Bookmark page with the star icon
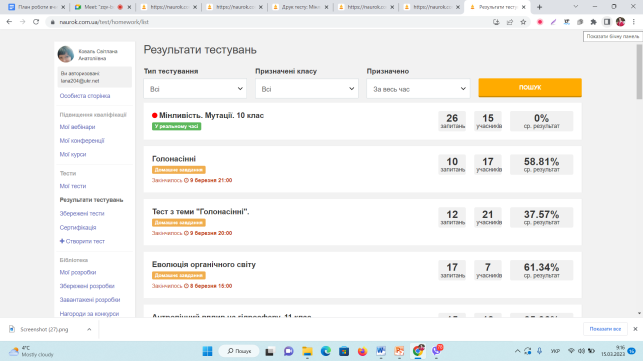This screenshot has height=362, width=643. (x=523, y=22)
